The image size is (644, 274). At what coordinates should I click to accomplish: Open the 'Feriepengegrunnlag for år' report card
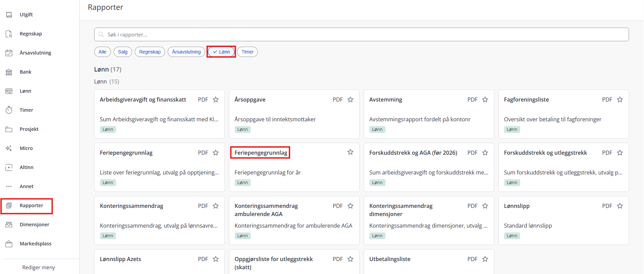click(x=294, y=167)
